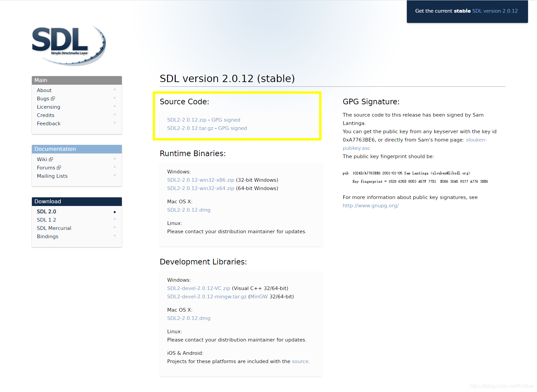
Task: Download the Mac OS X runtime SDL2-2.0.12.dmg
Action: [x=189, y=210]
